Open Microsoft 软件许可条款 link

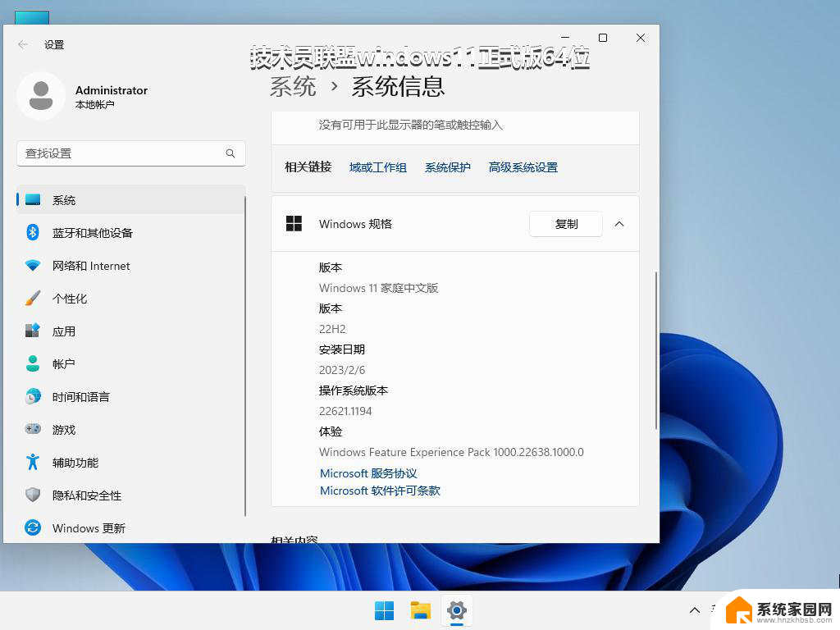coord(381,491)
